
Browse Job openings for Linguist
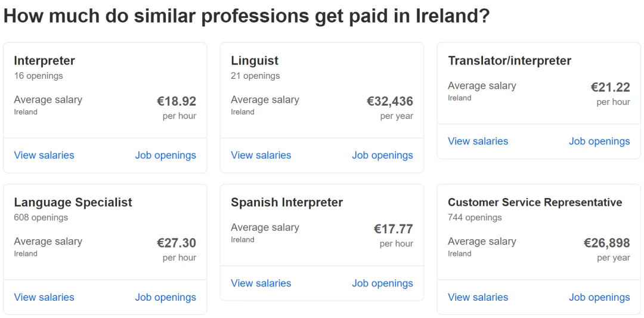click(x=382, y=155)
